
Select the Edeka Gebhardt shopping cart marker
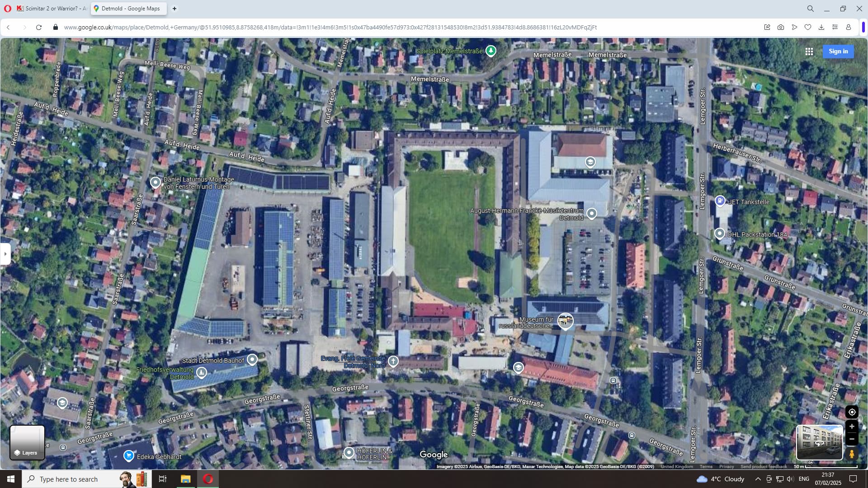(129, 455)
